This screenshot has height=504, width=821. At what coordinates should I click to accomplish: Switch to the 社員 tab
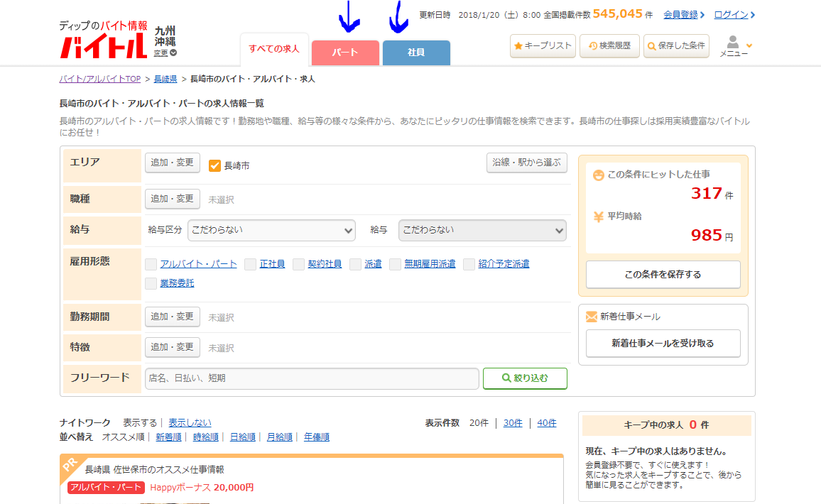pyautogui.click(x=416, y=53)
